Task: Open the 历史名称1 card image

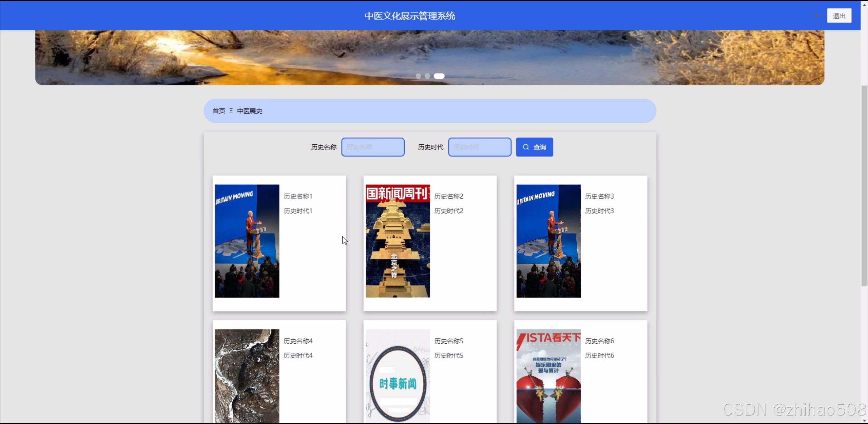Action: [x=247, y=241]
